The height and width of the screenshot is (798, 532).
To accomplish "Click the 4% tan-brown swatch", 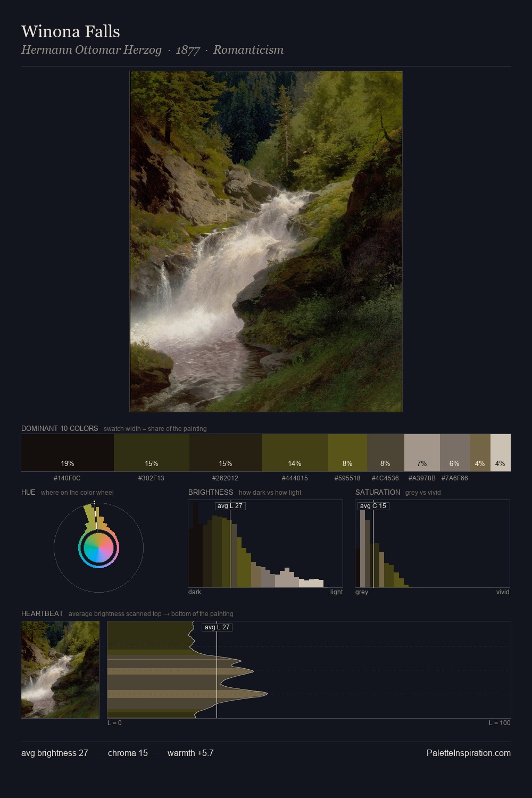I will 480,453.
